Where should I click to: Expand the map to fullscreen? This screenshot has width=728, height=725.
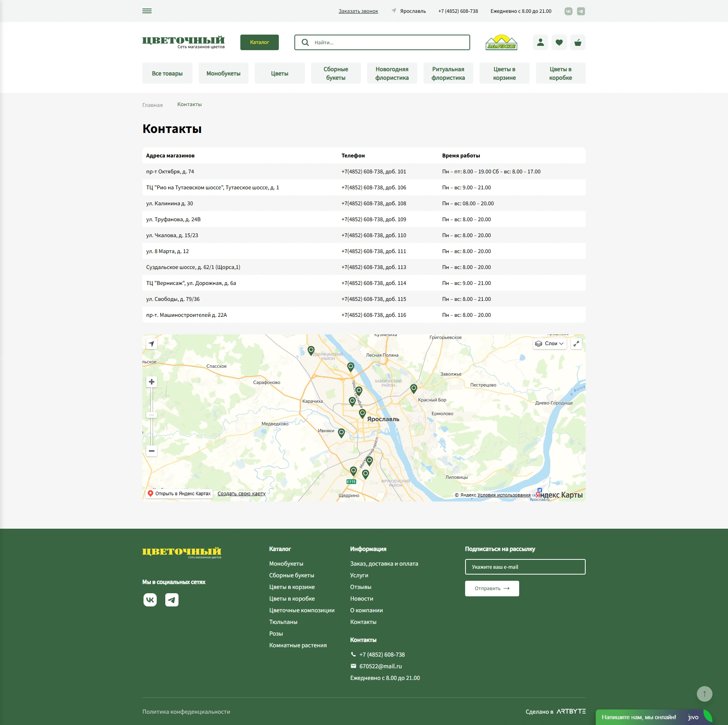(x=576, y=344)
